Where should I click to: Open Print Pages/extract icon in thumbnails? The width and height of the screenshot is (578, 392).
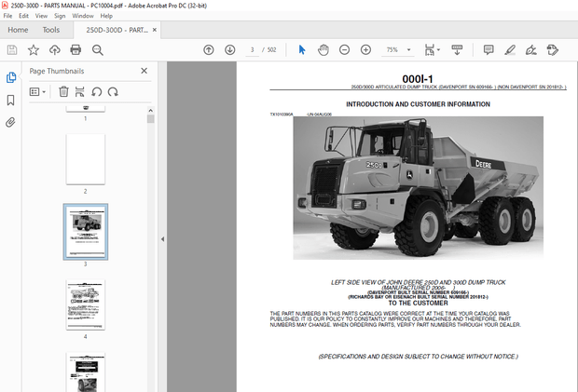pyautogui.click(x=79, y=91)
